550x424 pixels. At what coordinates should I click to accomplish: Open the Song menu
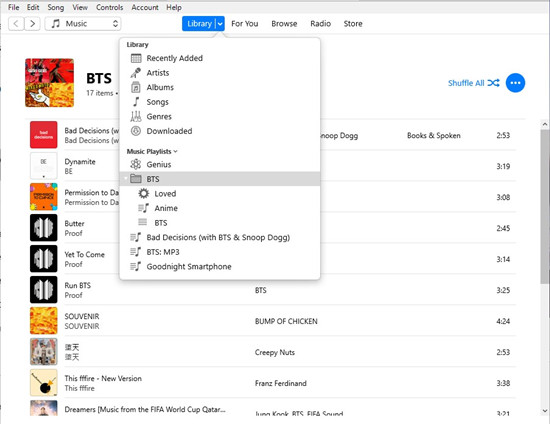[56, 7]
